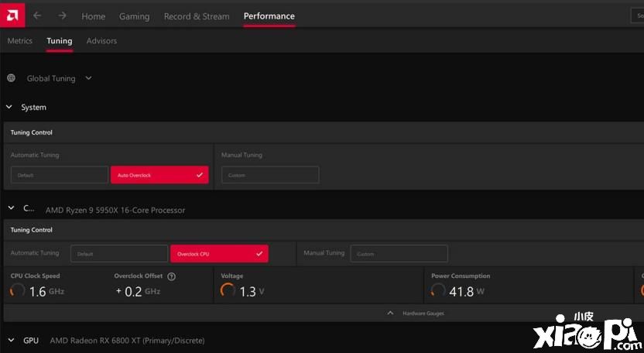644x353 pixels.
Task: Switch to the Tuning tab
Action: point(59,41)
